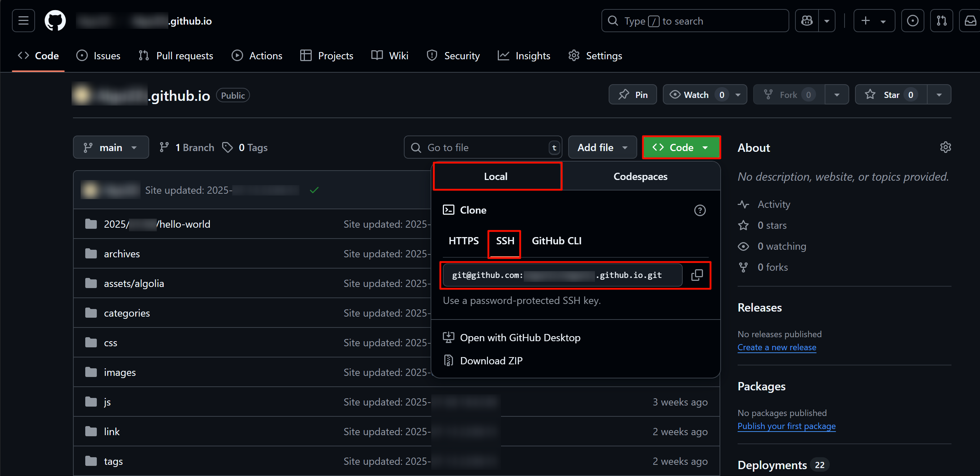Click the SSH clone URL field
980x476 pixels.
pos(562,275)
